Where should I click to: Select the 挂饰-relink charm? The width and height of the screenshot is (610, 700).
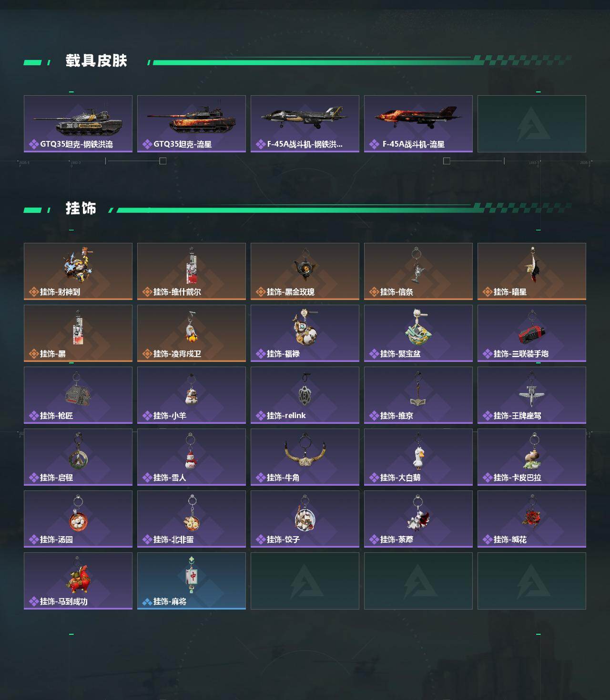pos(305,395)
